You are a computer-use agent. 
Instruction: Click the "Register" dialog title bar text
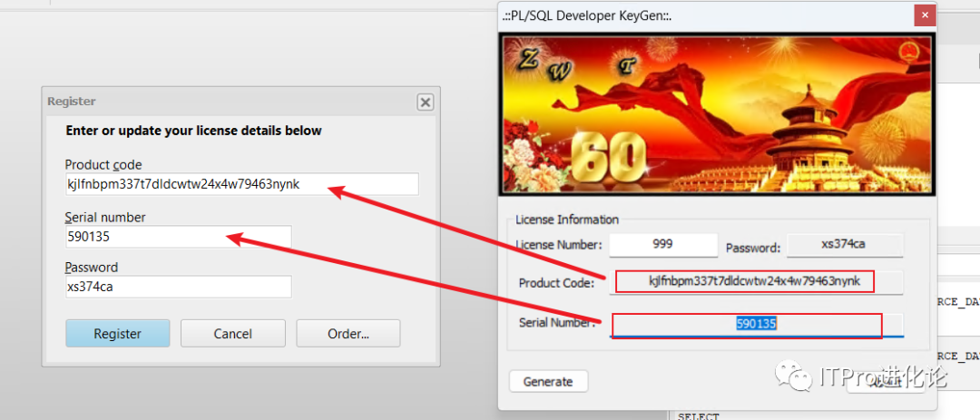click(x=72, y=102)
